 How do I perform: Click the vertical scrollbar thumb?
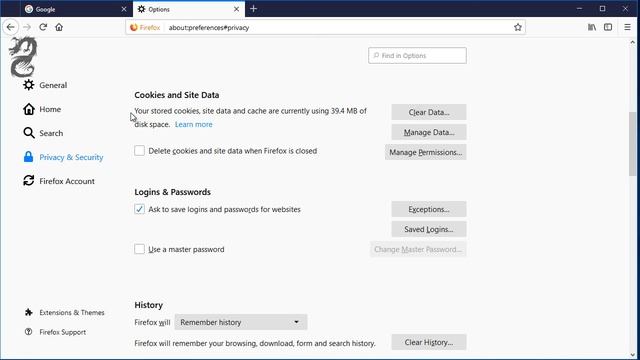pos(632,144)
